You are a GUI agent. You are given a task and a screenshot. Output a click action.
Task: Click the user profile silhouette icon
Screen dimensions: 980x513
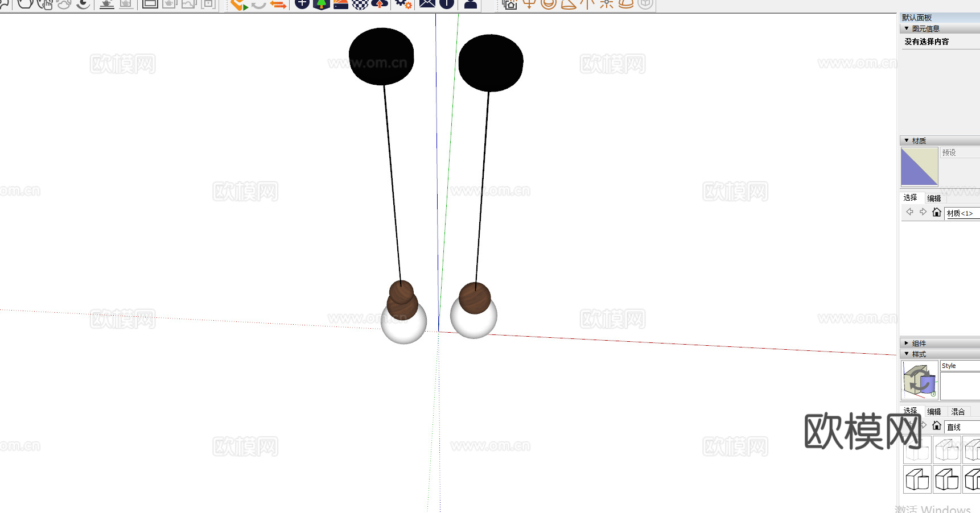click(471, 3)
